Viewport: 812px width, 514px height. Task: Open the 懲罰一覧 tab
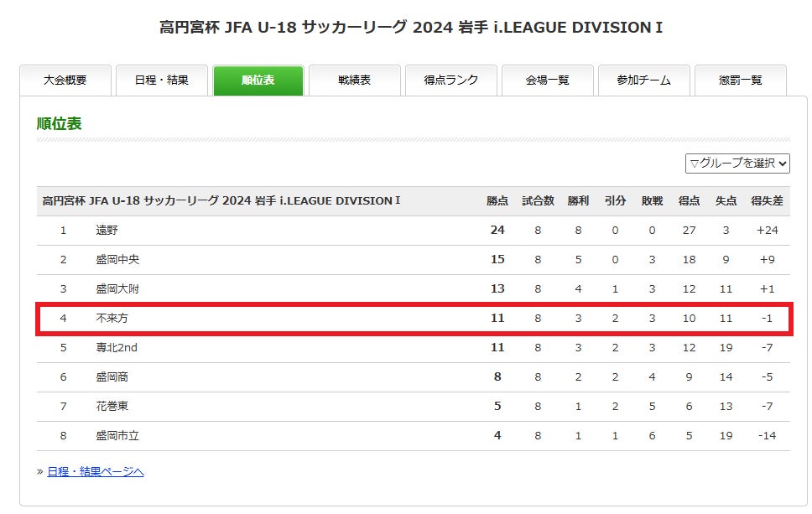point(741,80)
